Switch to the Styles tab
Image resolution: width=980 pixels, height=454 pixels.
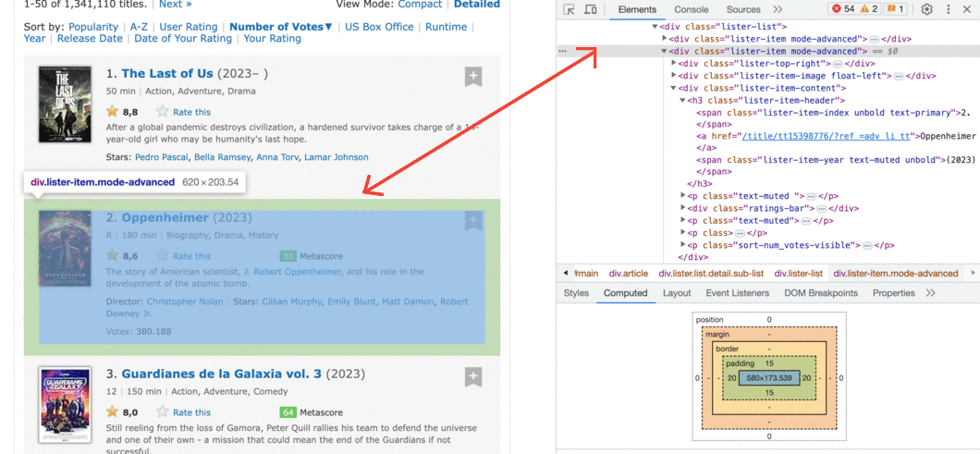pos(576,293)
